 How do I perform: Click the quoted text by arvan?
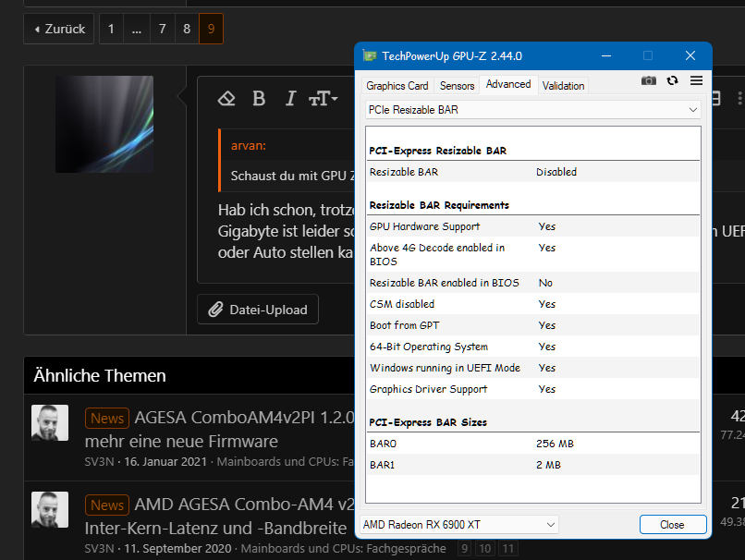point(292,176)
